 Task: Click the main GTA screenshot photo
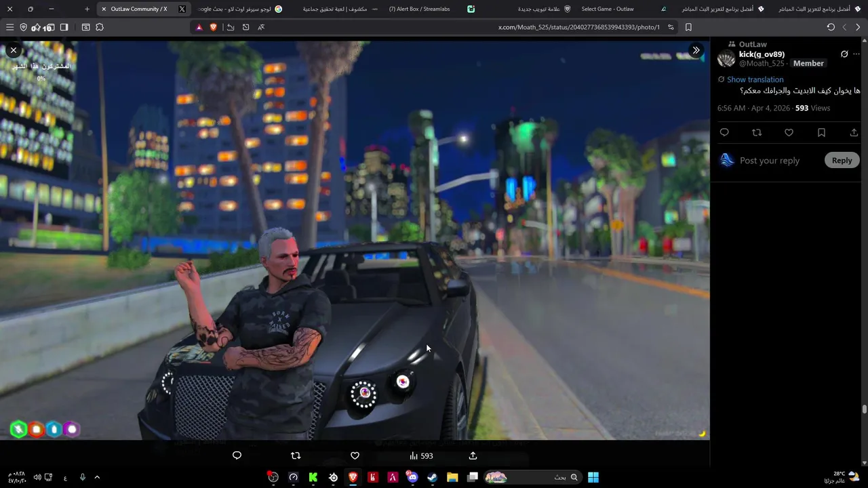355,241
